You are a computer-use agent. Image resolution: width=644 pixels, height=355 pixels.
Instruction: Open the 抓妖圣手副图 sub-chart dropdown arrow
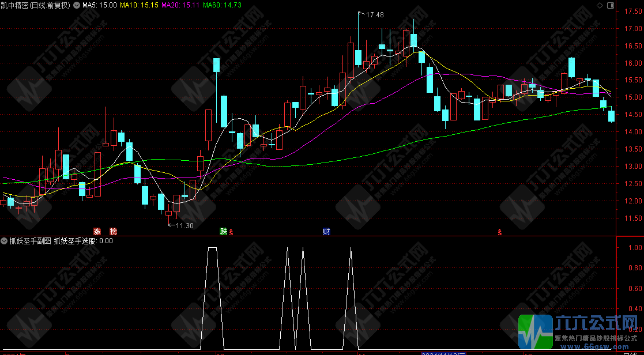coord(5,241)
